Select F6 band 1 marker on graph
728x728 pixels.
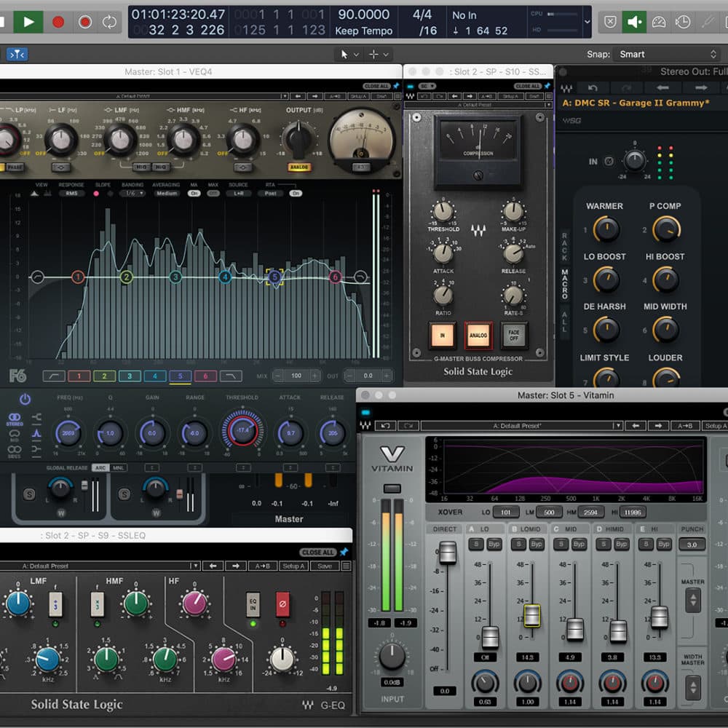click(x=78, y=277)
